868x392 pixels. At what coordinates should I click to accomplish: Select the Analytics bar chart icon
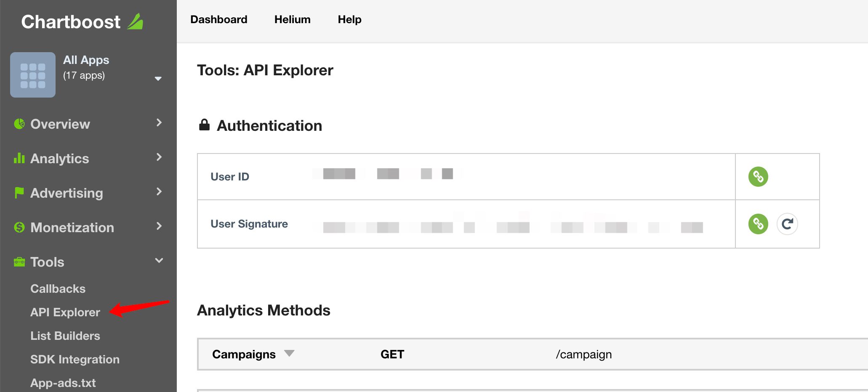click(19, 158)
